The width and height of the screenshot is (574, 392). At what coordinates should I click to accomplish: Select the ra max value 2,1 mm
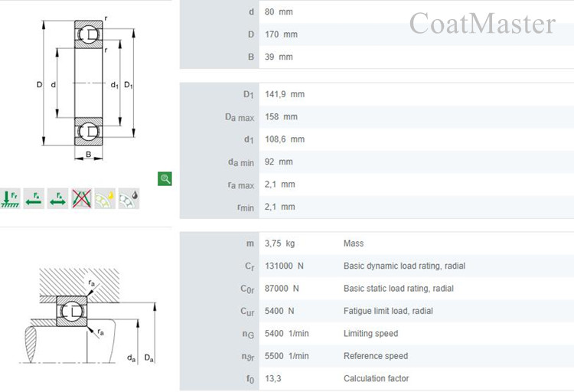tap(279, 185)
